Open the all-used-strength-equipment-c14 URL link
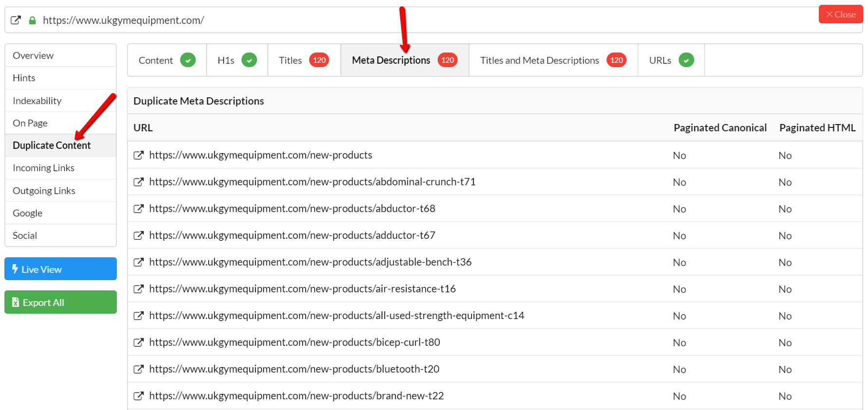The width and height of the screenshot is (868, 410). 336,316
